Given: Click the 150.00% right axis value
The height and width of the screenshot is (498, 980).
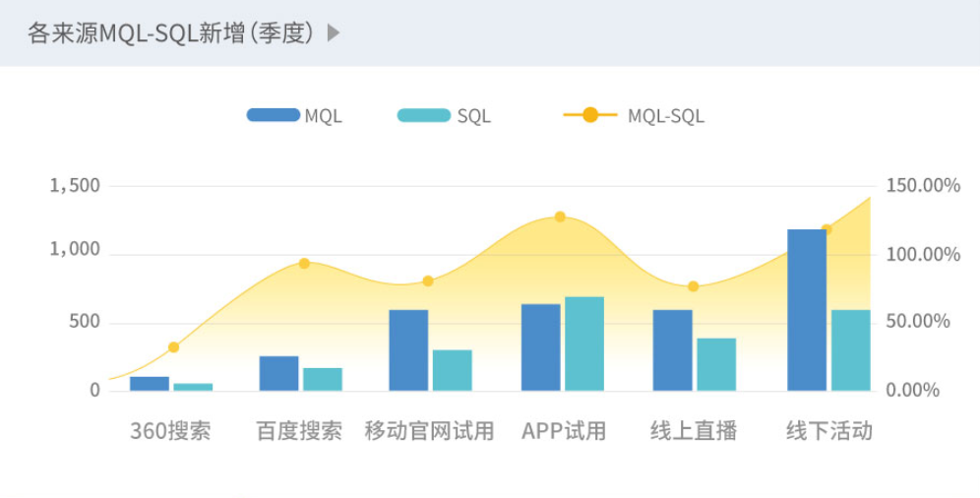Looking at the screenshot, I should [923, 186].
